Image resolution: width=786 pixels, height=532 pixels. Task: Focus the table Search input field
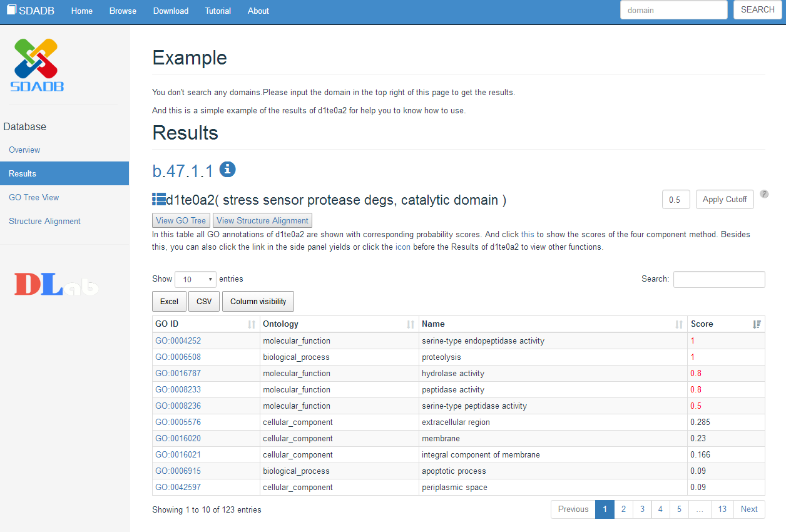click(719, 279)
